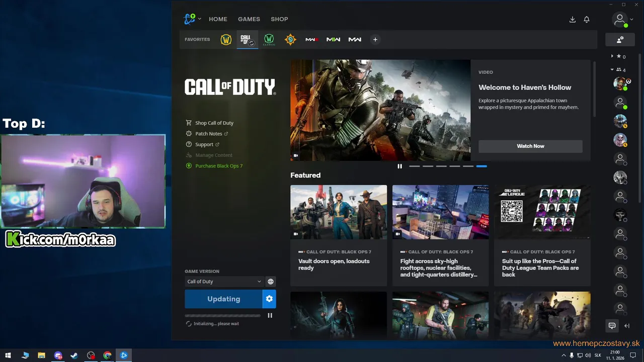This screenshot has height=362, width=644.
Task: Open the notifications bell
Action: click(x=587, y=20)
